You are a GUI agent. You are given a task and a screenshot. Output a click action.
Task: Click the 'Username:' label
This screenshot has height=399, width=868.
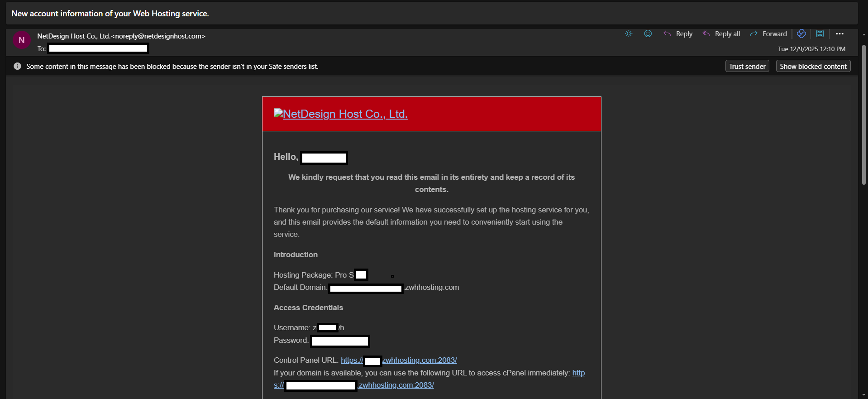(292, 327)
